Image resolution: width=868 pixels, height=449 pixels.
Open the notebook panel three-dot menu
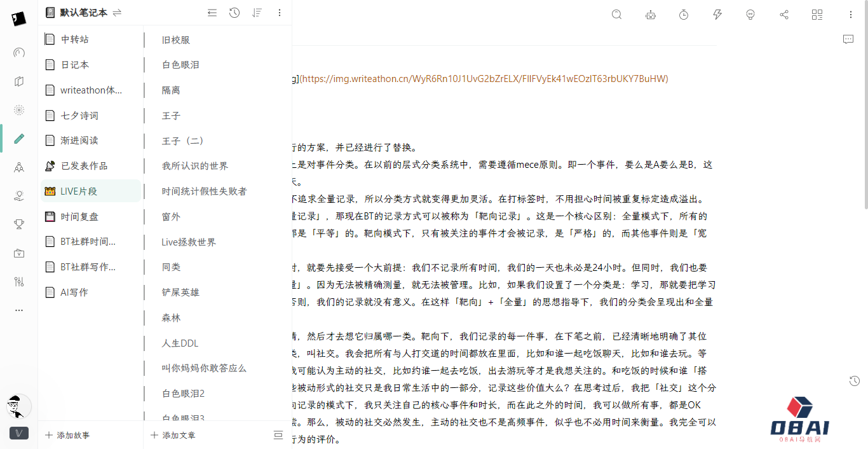pyautogui.click(x=280, y=13)
